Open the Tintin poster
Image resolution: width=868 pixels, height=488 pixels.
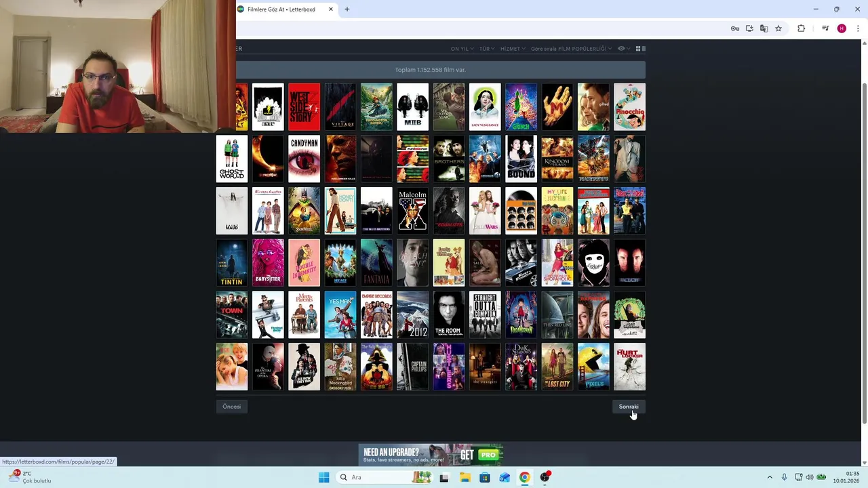(x=232, y=263)
